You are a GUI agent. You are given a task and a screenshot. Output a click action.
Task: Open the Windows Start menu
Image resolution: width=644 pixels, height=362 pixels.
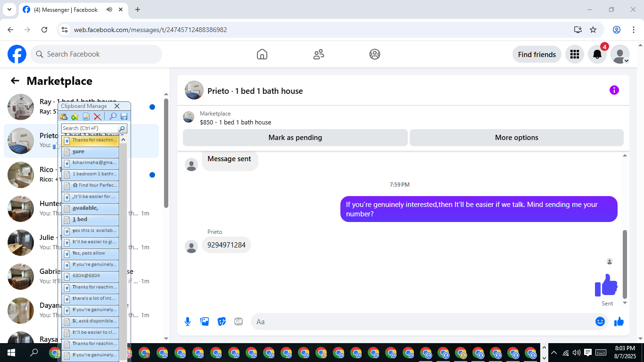coord(11,353)
